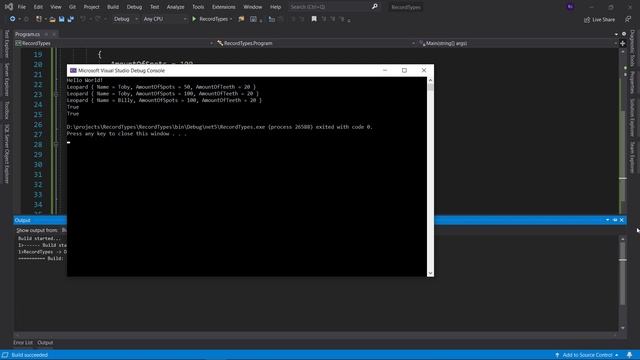Click the Visual Studio logo icon
640x360 pixels.
(9, 7)
